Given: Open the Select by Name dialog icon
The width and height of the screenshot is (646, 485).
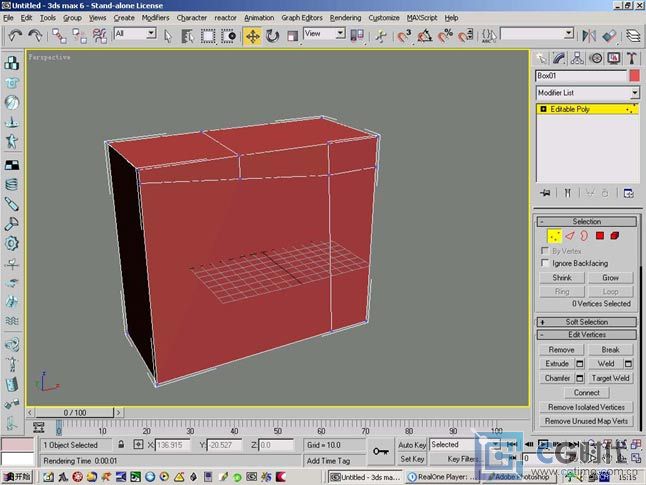Looking at the screenshot, I should [x=188, y=36].
